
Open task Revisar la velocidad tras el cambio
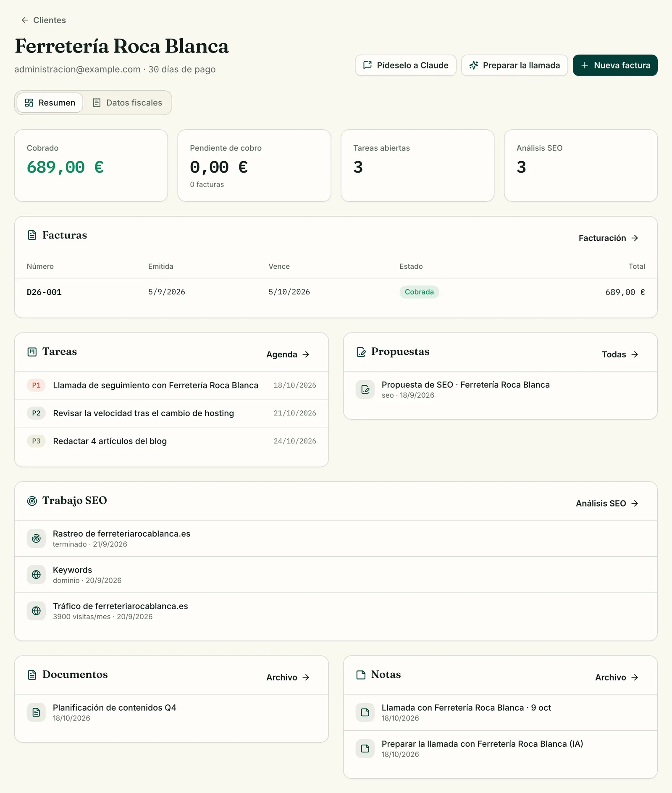(171, 413)
